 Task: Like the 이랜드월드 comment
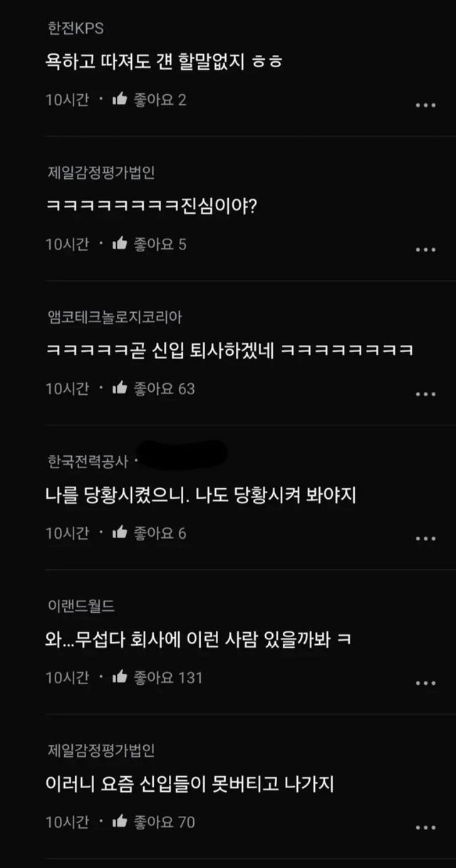[x=120, y=677]
